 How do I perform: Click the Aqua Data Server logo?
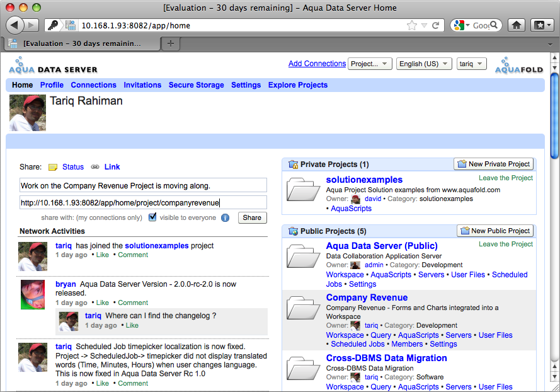pyautogui.click(x=53, y=66)
